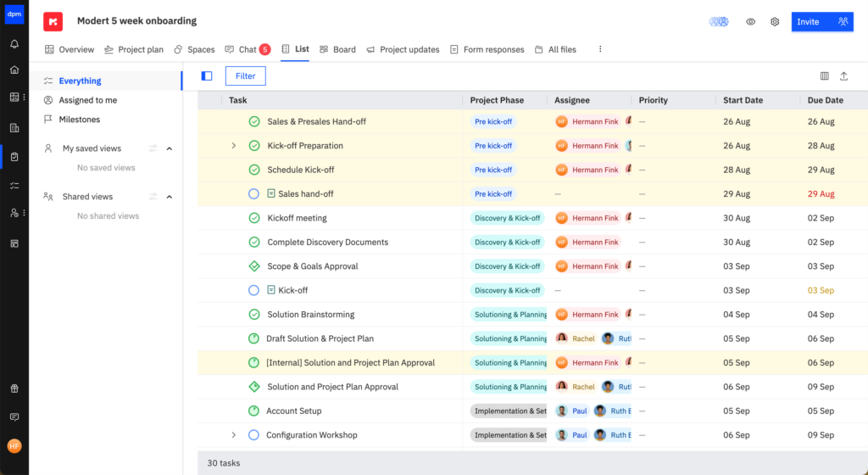
Task: Toggle status of Complete Discovery Documents
Action: point(254,242)
